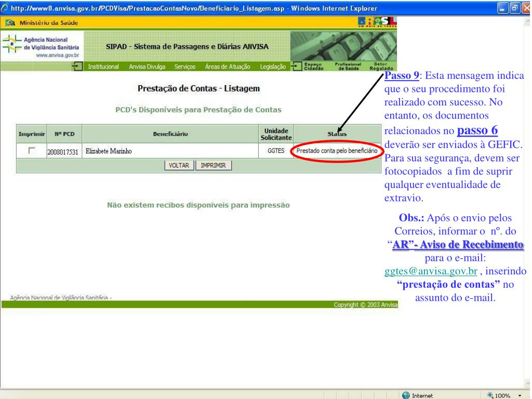Click the arrow icon left of Institucional
This screenshot has width=532, height=399.
click(x=78, y=67)
